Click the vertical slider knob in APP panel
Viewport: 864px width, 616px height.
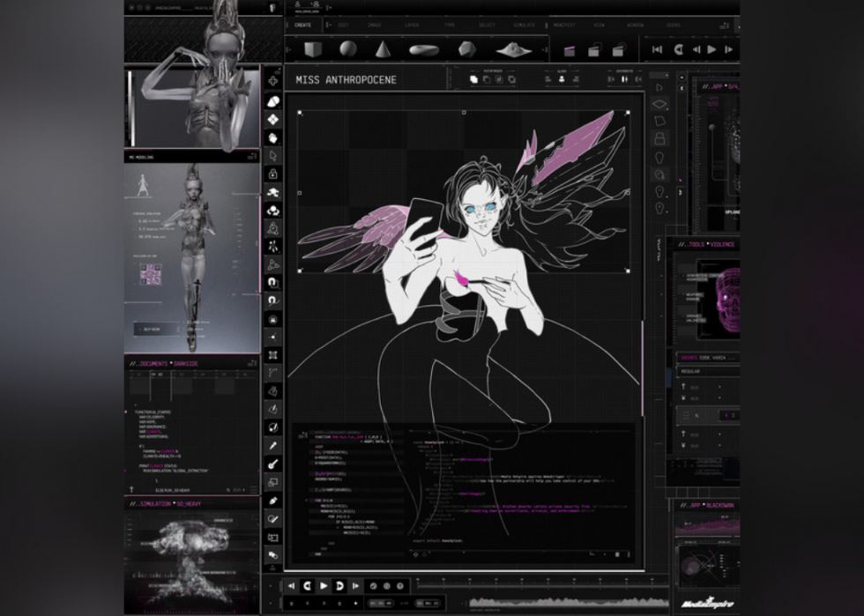[x=712, y=127]
